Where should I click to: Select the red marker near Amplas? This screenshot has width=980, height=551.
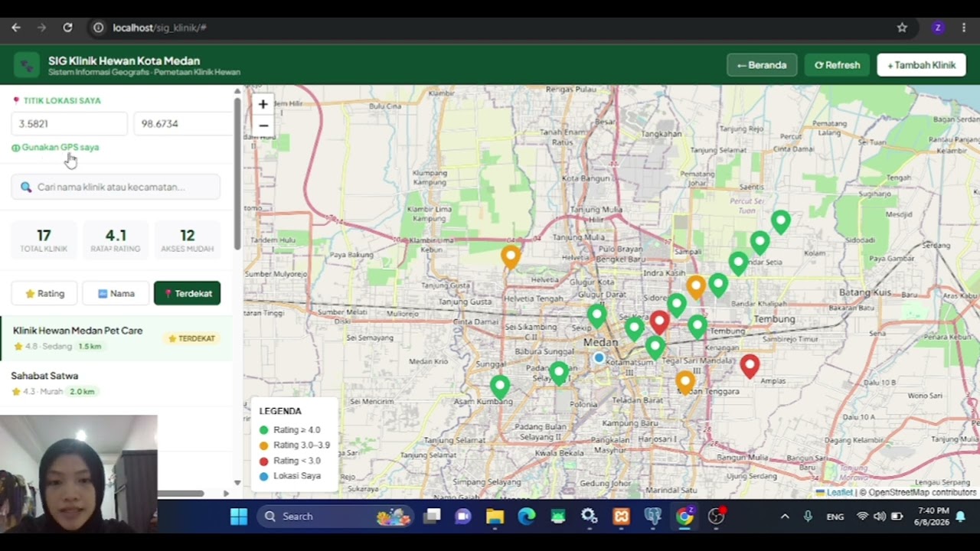[750, 366]
